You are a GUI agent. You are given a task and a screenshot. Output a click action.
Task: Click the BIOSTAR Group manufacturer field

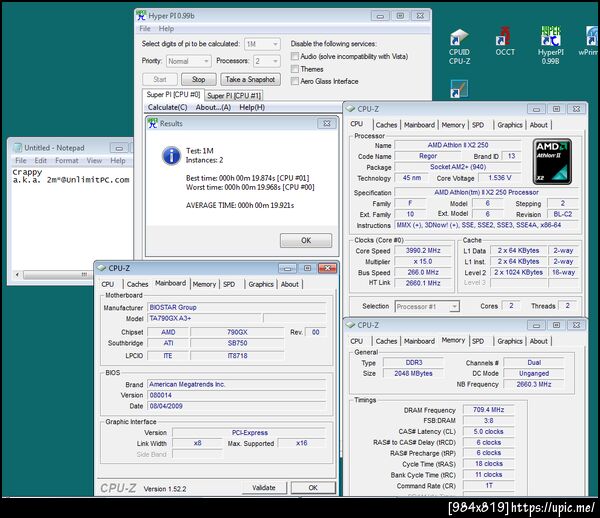coord(236,307)
